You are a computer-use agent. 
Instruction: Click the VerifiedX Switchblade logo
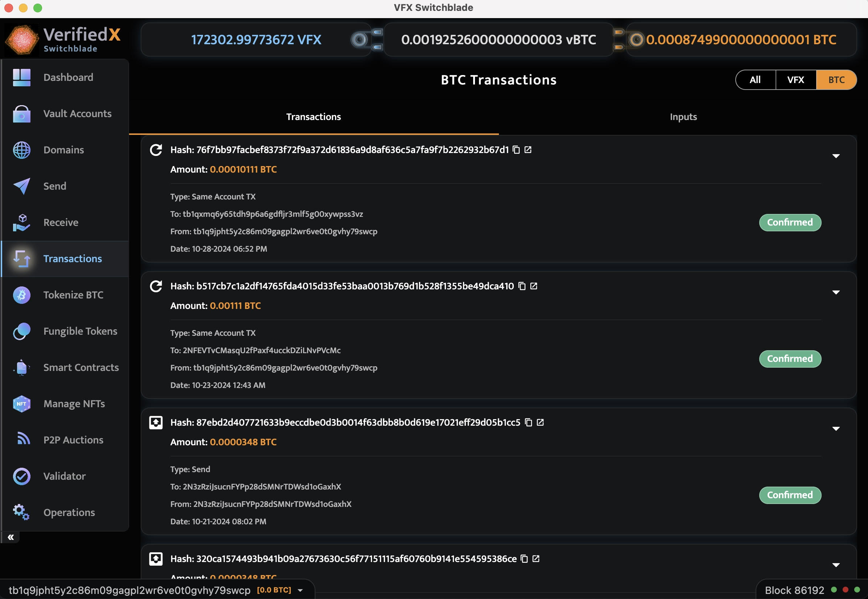pyautogui.click(x=63, y=40)
